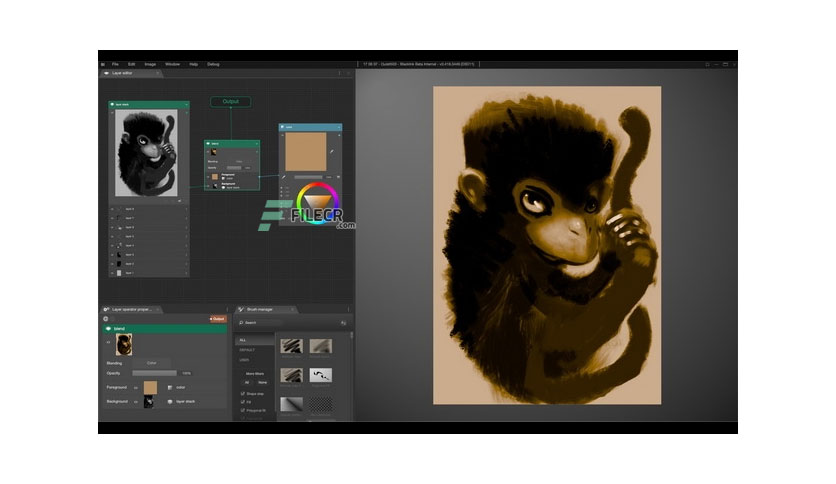Click the Opacity 100% value field

tap(186, 373)
